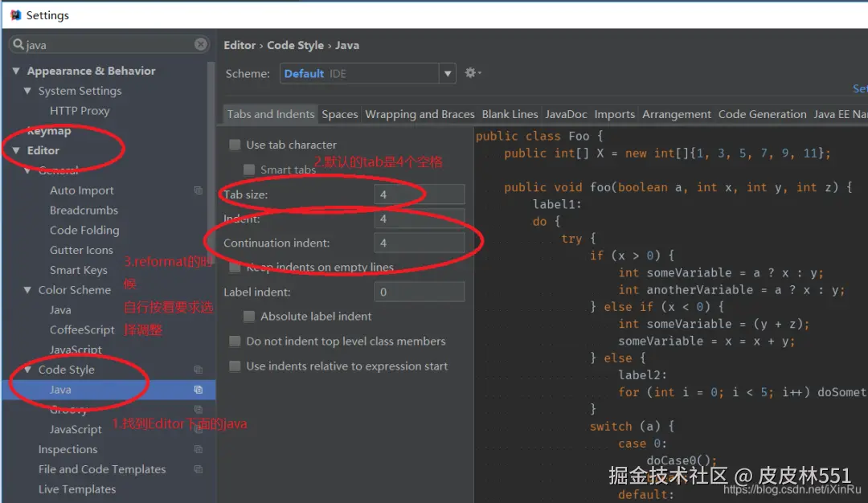Collapse Color Scheme node
Viewport: 868px width, 503px height.
pyautogui.click(x=27, y=290)
